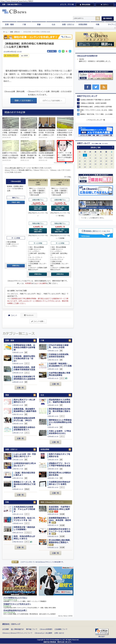Go to previous month in archive calendar
Viewport: 116px width, 644px height.
[78, 147]
